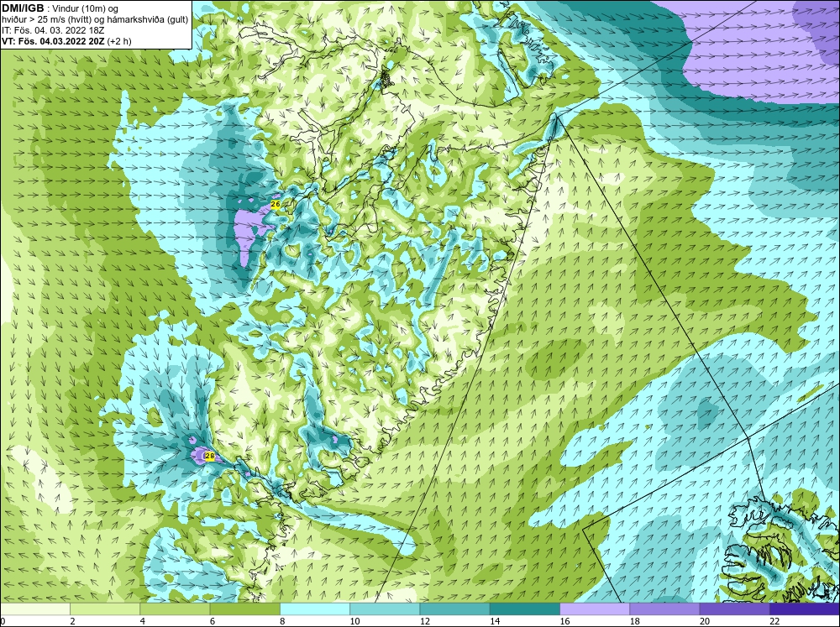840x627 pixels.
Task: Click the 12-14 m/s teal legend swatch
Action: (454, 609)
